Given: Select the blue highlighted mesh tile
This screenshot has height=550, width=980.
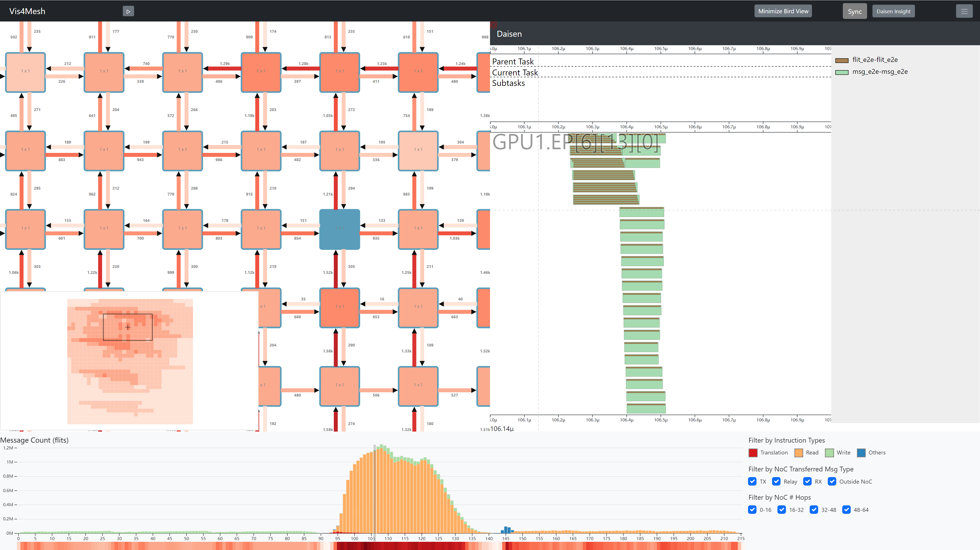Looking at the screenshot, I should click(339, 229).
